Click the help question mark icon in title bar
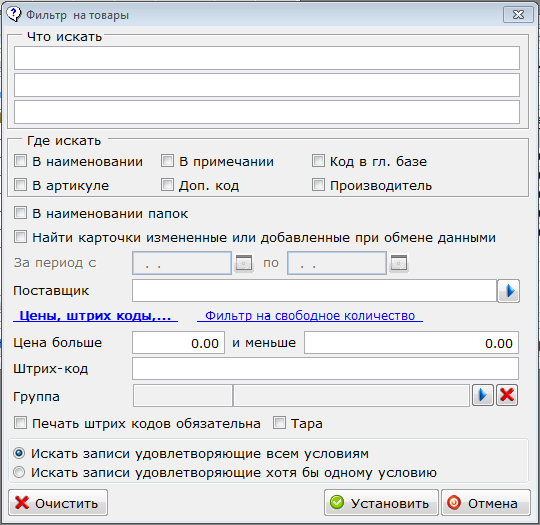The width and height of the screenshot is (540, 525). pos(14,14)
